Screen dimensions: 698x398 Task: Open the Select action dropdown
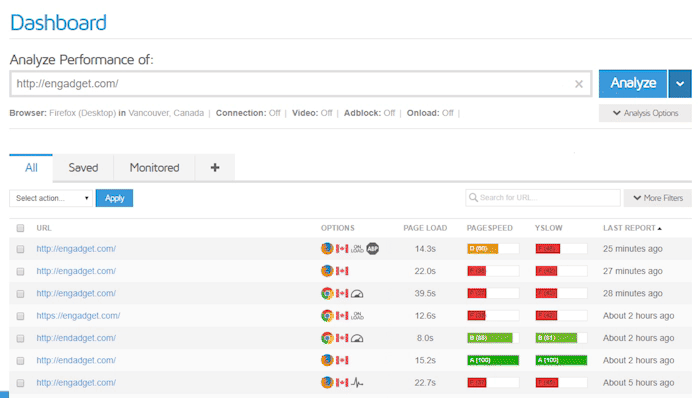51,198
